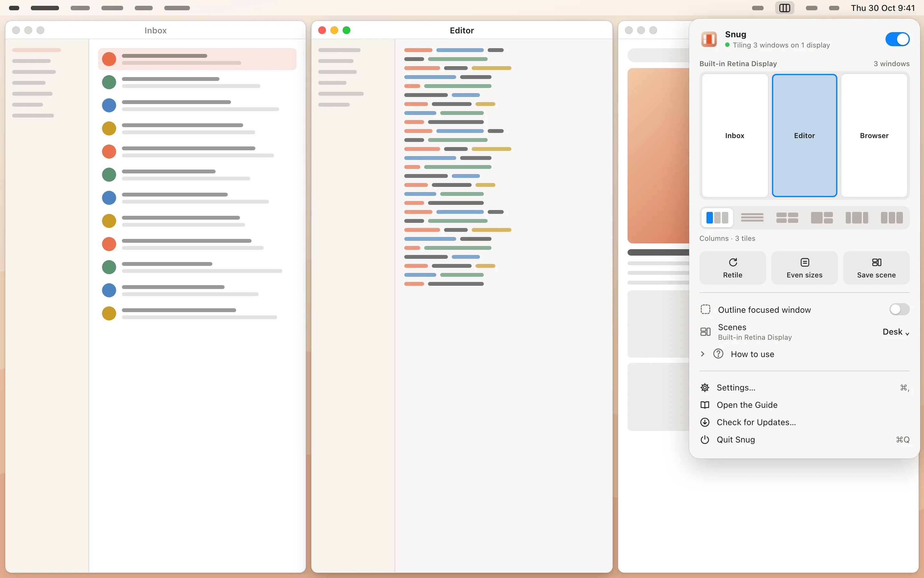Click the power icon beside Quit Snug

705,440
